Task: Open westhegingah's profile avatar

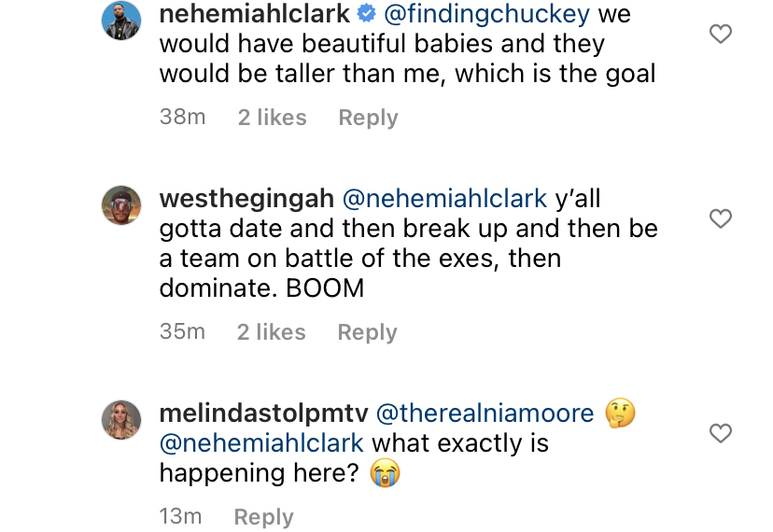Action: (121, 205)
